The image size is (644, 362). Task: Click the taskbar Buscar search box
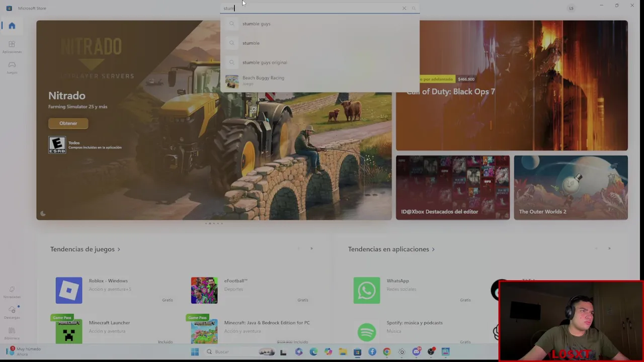(x=239, y=352)
